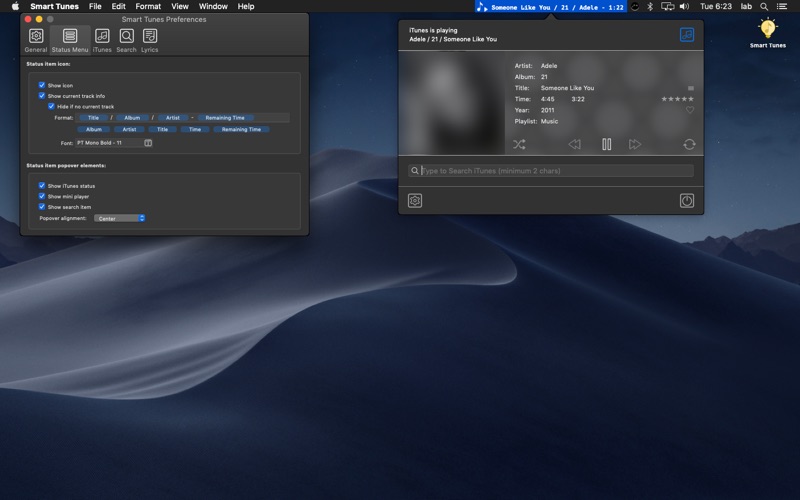Select the Title token in the Format field
This screenshot has width=800, height=500.
pyautogui.click(x=93, y=118)
